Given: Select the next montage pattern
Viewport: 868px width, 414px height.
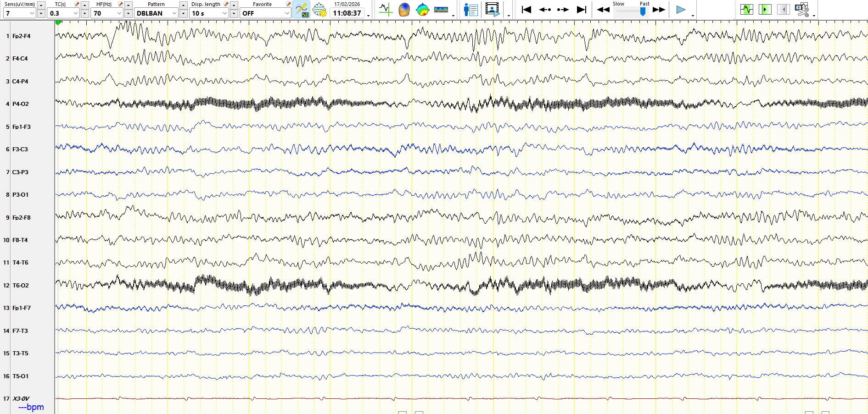Looking at the screenshot, I should [184, 14].
